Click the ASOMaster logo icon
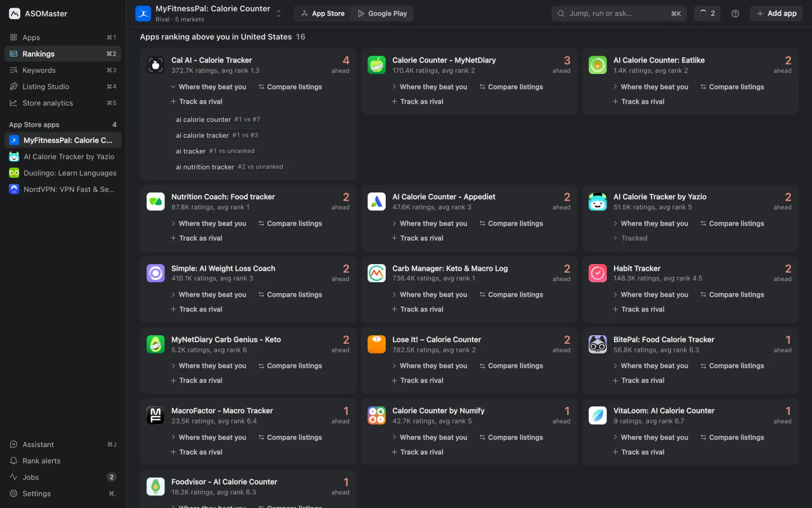 click(15, 14)
